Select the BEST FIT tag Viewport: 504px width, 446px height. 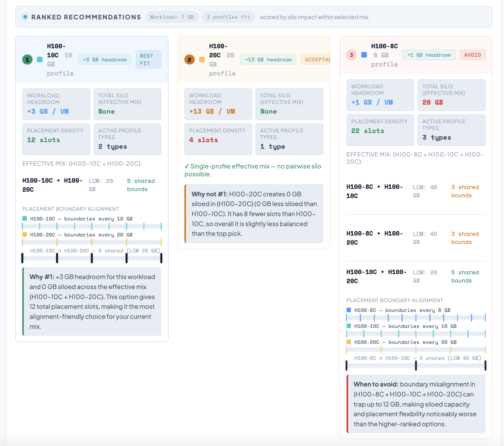148,60
